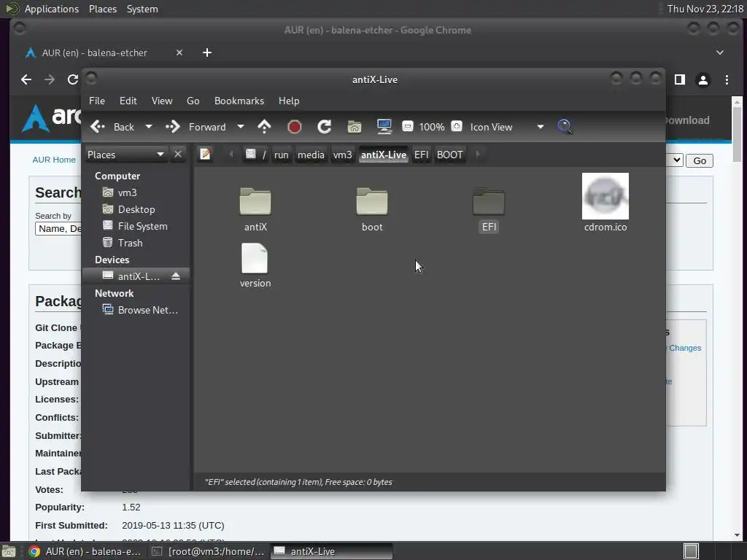Select the antiX-Live path segment

(x=384, y=155)
